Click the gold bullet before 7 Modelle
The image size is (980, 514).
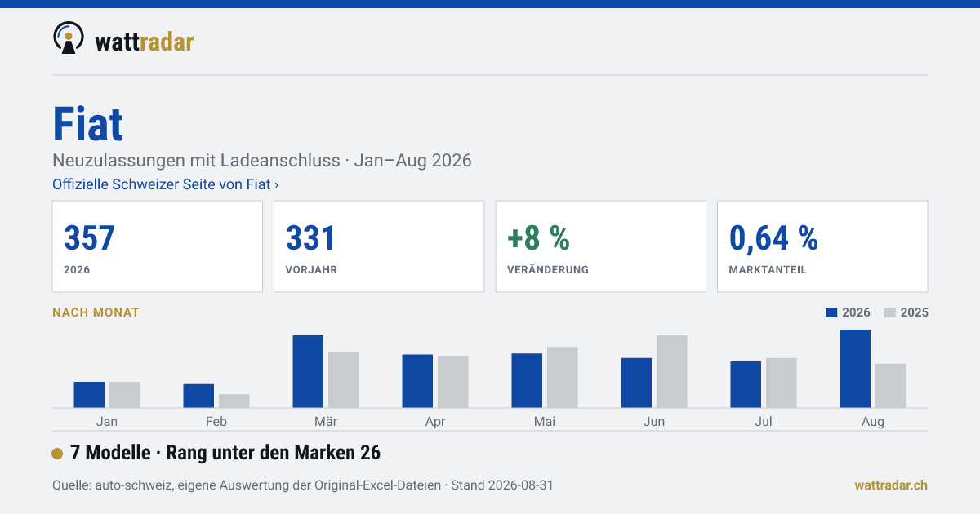(57, 454)
